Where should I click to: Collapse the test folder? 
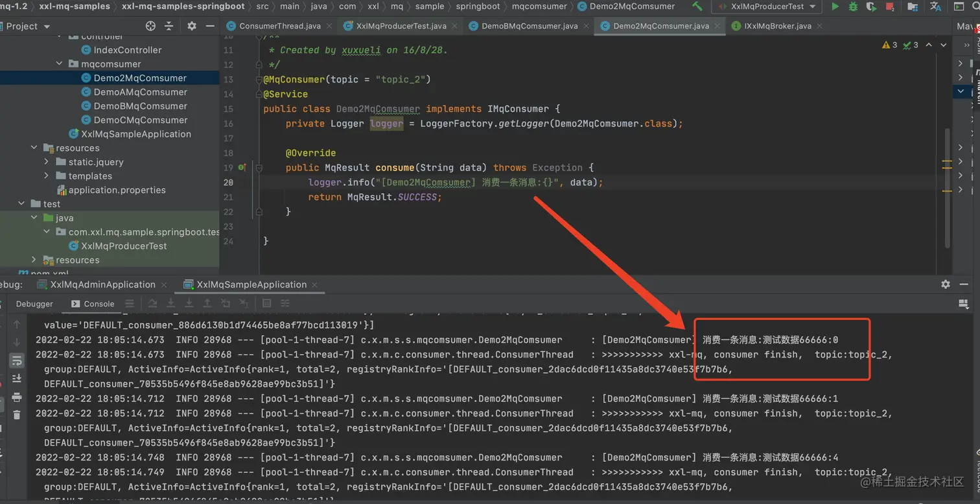(22, 204)
